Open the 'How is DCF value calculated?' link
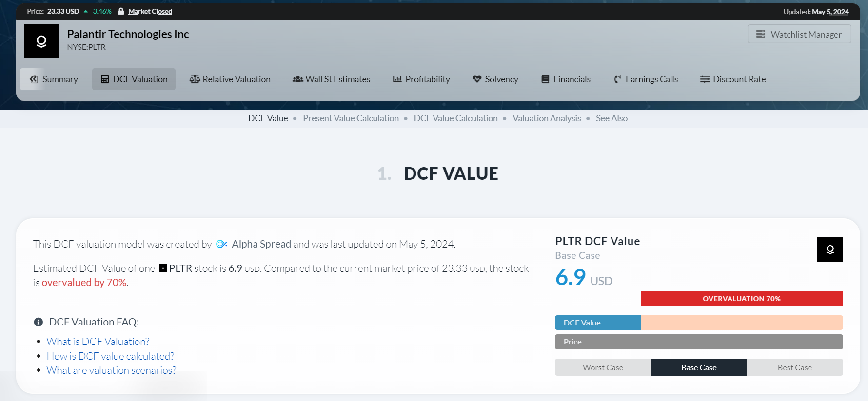The width and height of the screenshot is (868, 401). tap(110, 356)
